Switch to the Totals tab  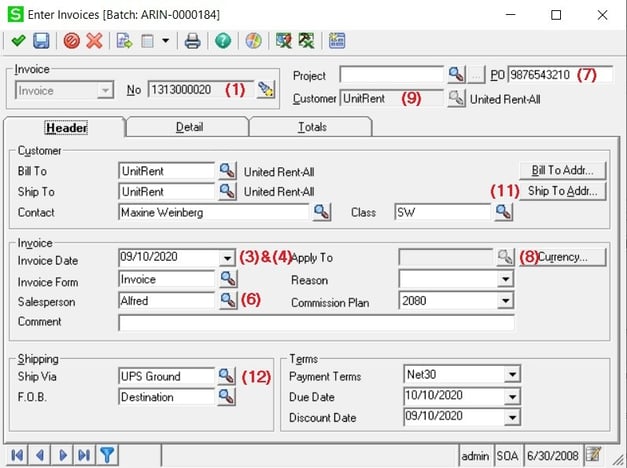point(311,127)
